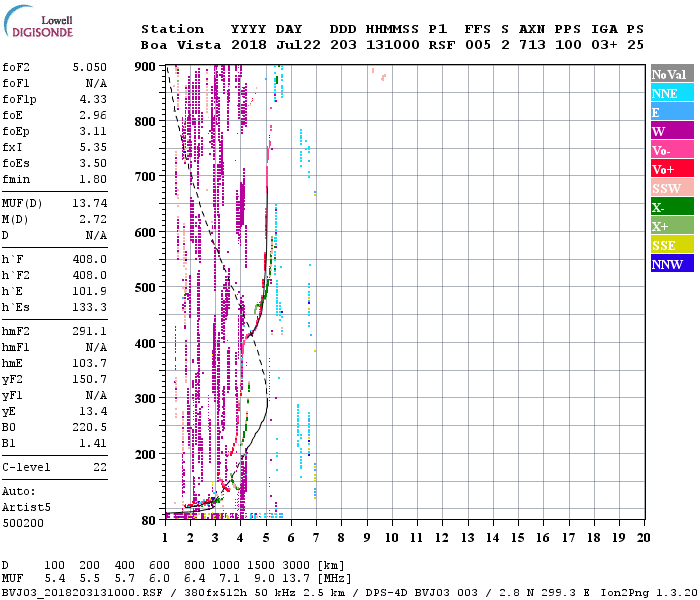This screenshot has width=700, height=600.
Task: Select the NNW dark blue swatch
Action: tap(672, 264)
